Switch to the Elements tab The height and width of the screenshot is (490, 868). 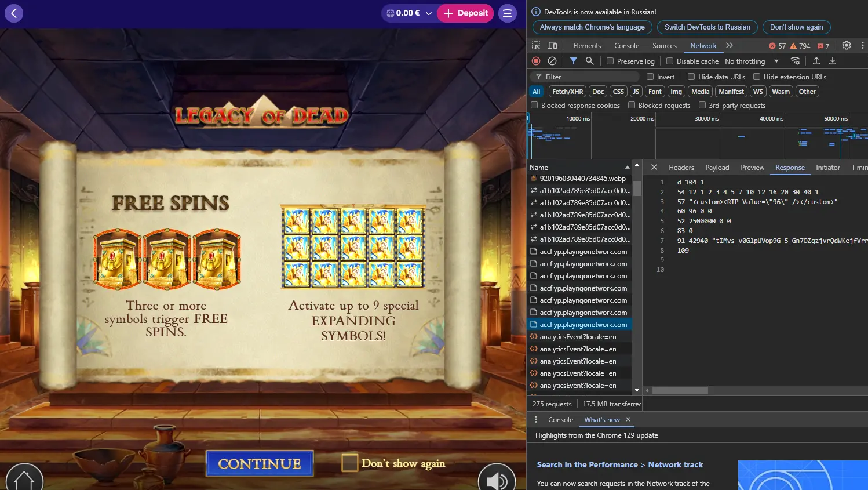587,45
